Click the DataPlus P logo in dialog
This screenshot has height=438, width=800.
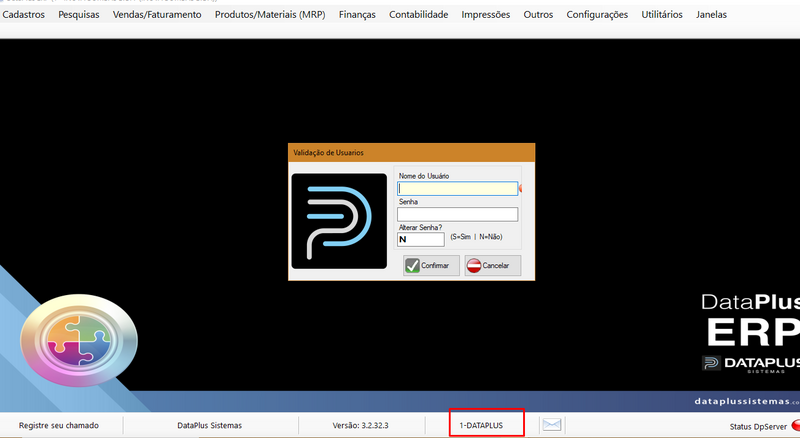click(x=339, y=221)
